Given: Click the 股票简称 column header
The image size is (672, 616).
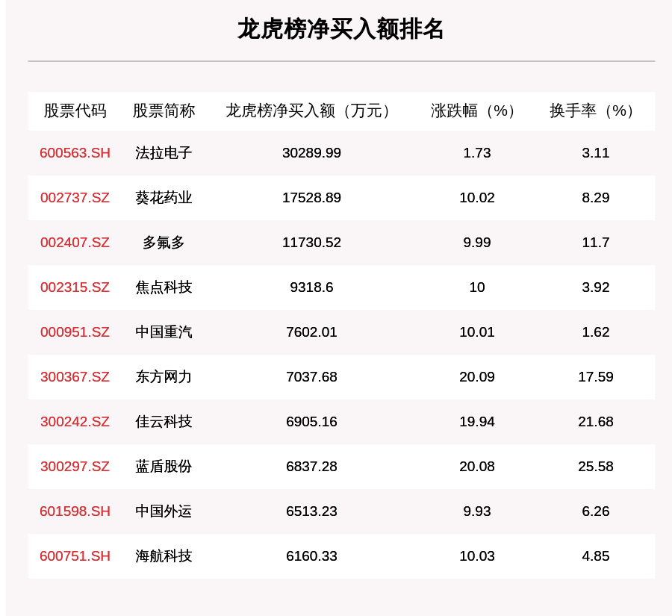Looking at the screenshot, I should coord(164,111).
